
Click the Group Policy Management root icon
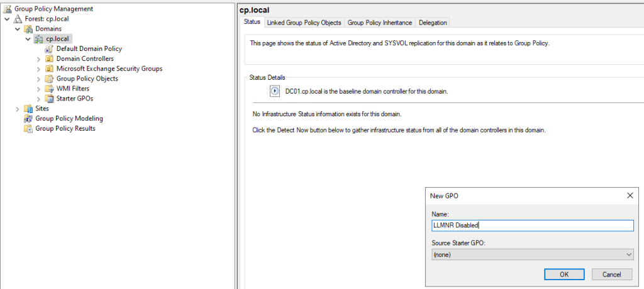[x=8, y=9]
